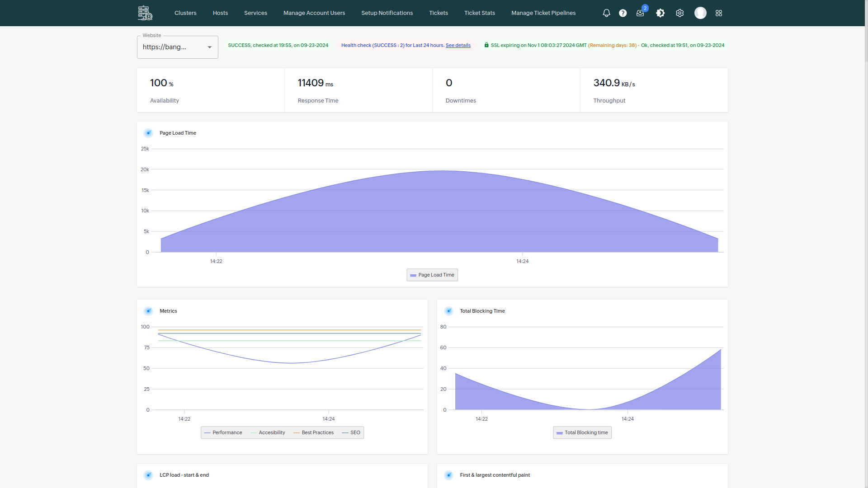Toggle Total Blocking time legend series
Image resolution: width=868 pixels, height=488 pixels.
582,432
